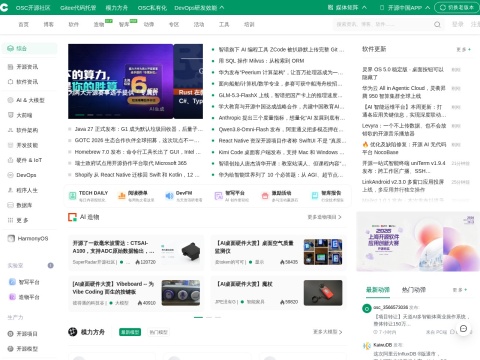The image size is (480, 360).
Task: Open the TECH DAILY shortcut
Action: (88, 196)
